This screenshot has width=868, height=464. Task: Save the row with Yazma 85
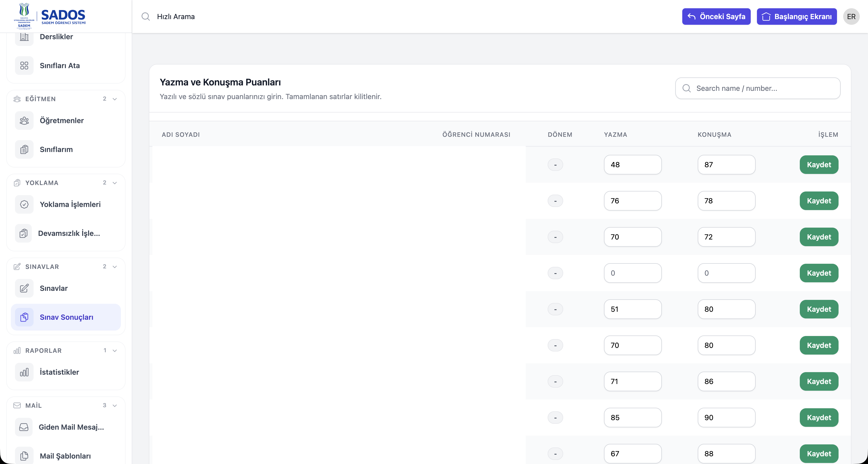[x=819, y=418]
